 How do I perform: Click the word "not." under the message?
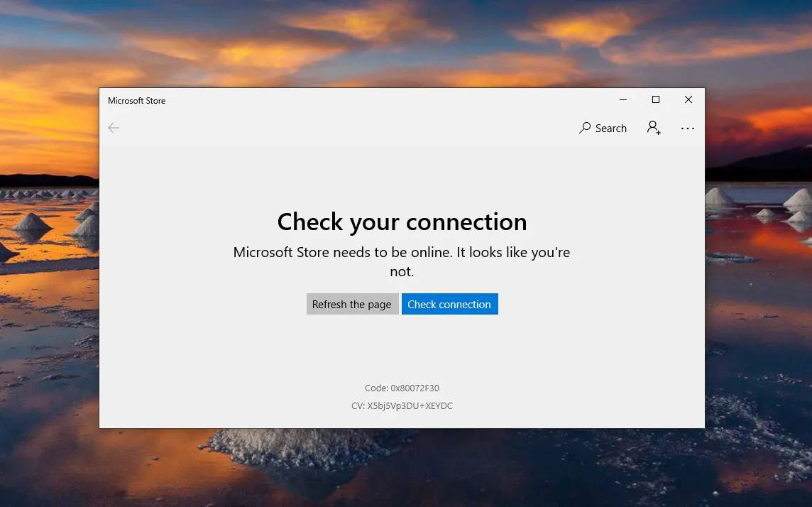402,271
